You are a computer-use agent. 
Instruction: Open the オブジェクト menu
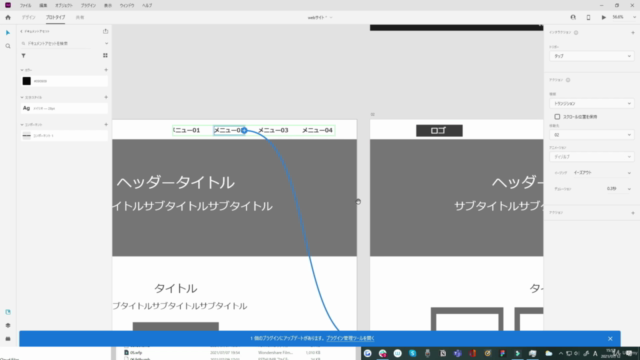64,6
